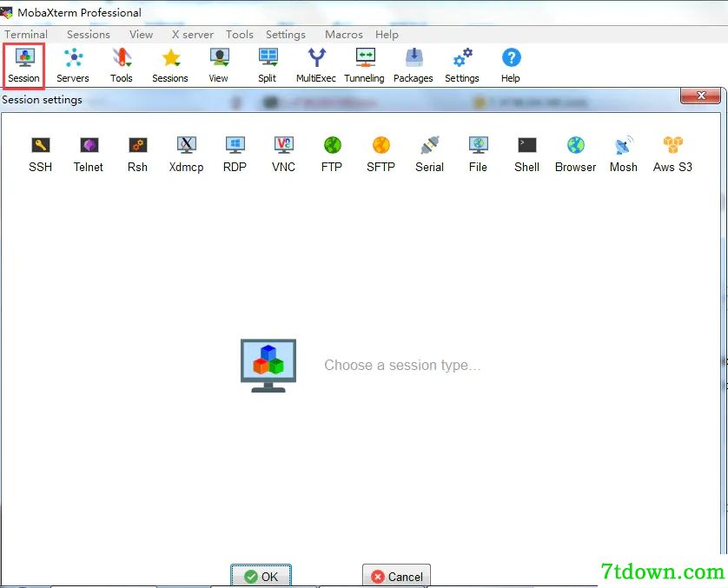Select the Aws S3 session type
The width and height of the screenshot is (728, 588).
tap(672, 155)
